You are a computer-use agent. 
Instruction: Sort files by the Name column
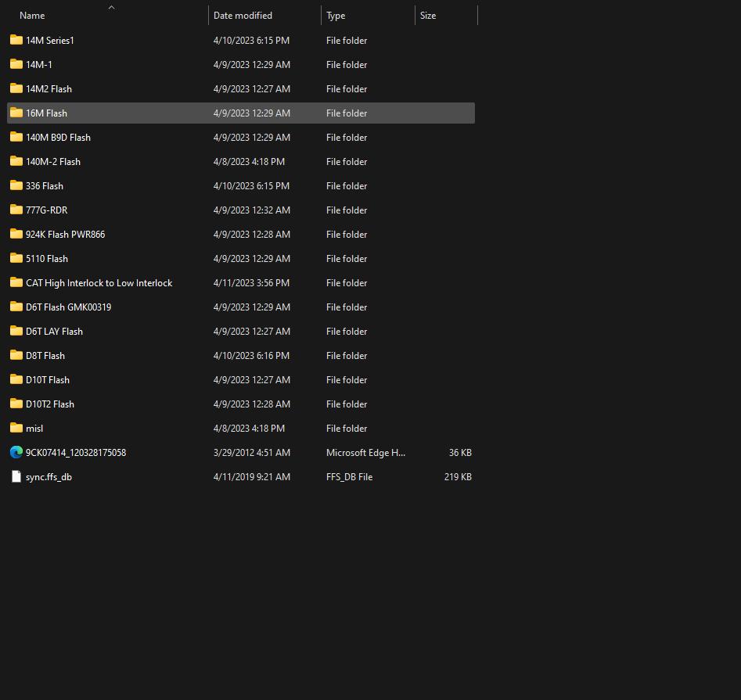pos(32,15)
